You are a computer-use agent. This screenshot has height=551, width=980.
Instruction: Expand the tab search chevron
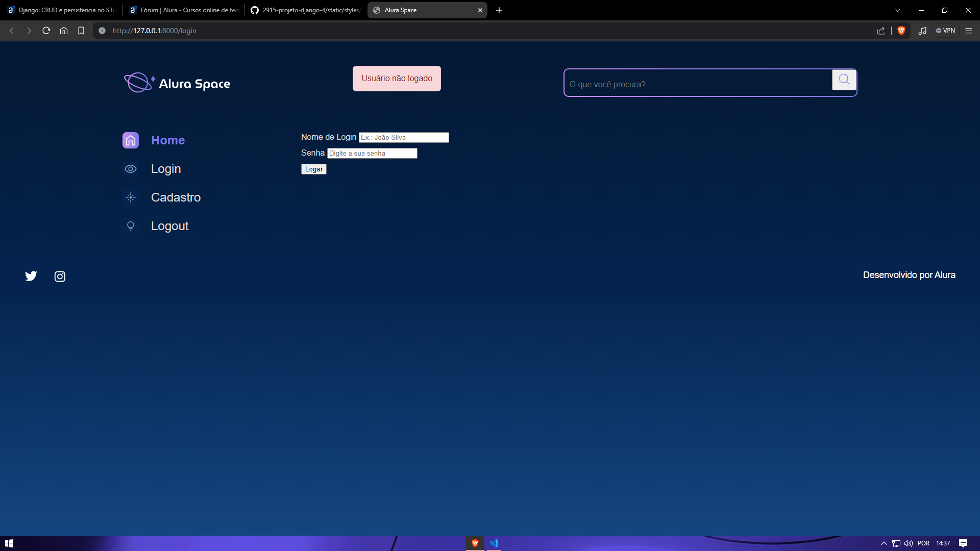point(898,10)
